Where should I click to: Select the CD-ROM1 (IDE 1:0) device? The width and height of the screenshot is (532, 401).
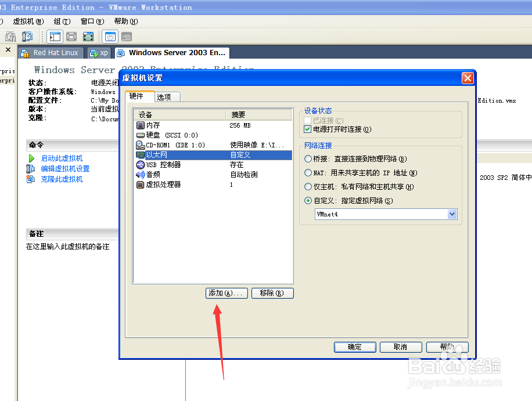[x=213, y=145]
